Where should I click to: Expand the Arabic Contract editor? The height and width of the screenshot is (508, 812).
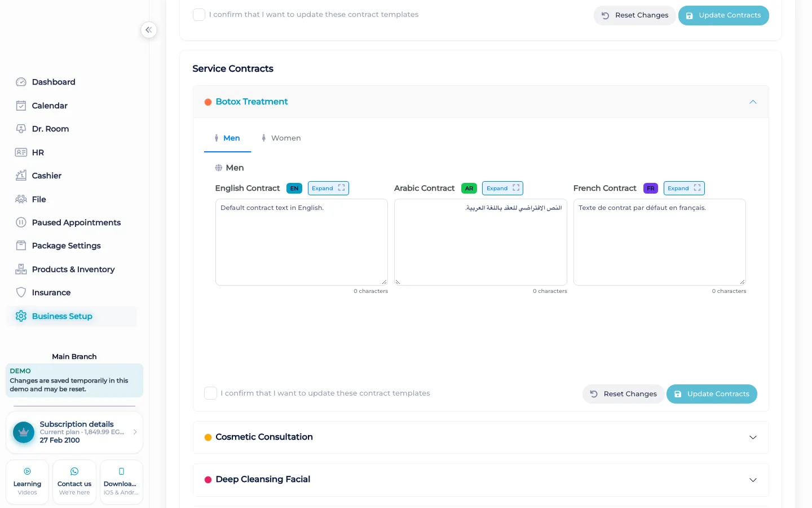pyautogui.click(x=502, y=189)
